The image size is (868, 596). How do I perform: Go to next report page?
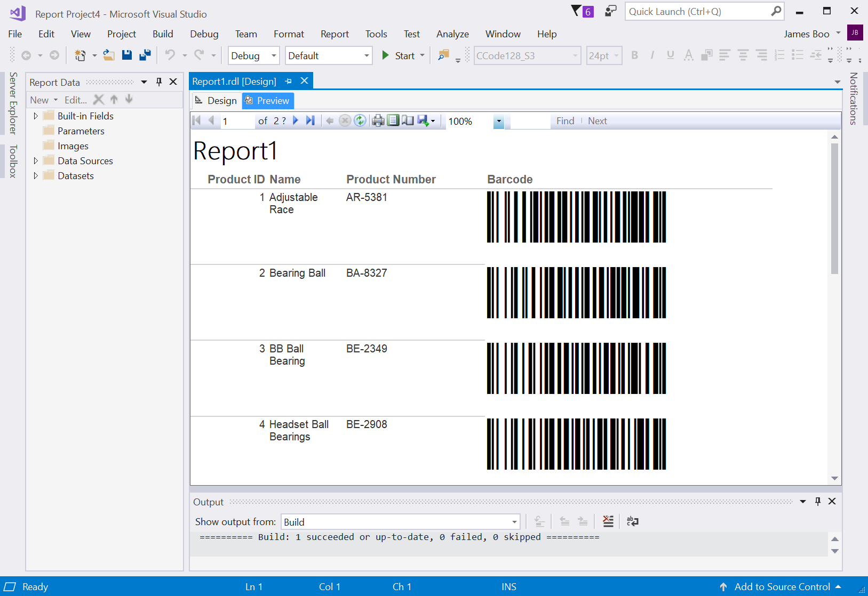pyautogui.click(x=296, y=121)
